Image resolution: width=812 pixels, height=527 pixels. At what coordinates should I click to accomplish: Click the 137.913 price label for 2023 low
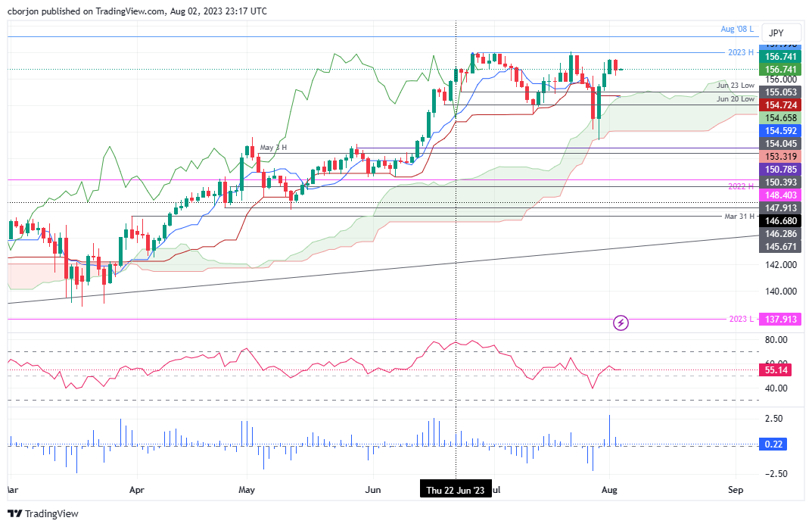coord(780,320)
